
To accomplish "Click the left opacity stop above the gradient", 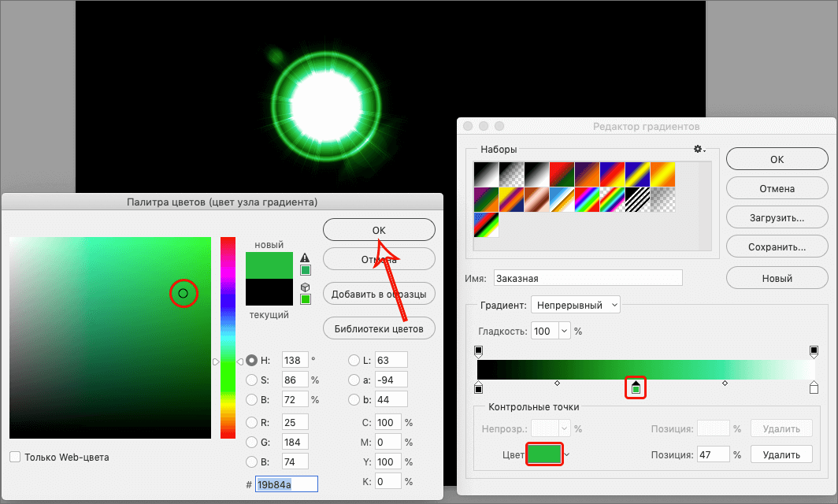I will [478, 350].
